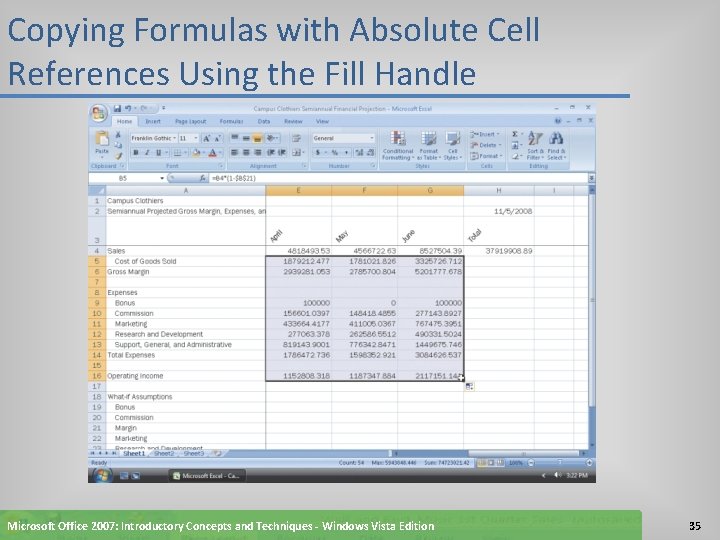This screenshot has width=720, height=540.
Task: Toggle Italic formatting
Action: [x=147, y=153]
